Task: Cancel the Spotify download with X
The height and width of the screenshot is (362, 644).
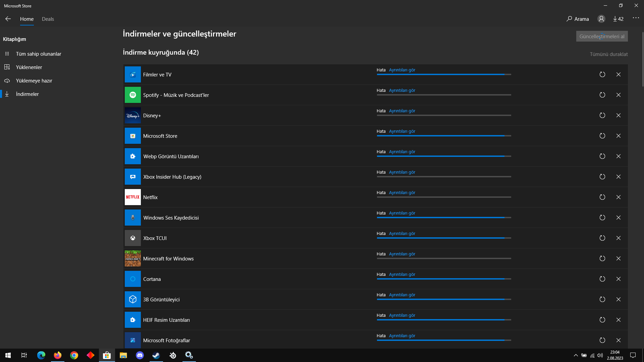Action: pyautogui.click(x=618, y=95)
